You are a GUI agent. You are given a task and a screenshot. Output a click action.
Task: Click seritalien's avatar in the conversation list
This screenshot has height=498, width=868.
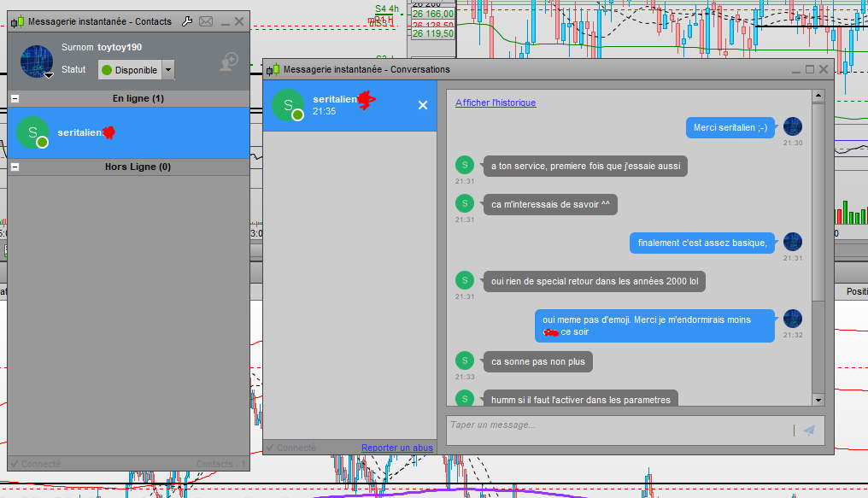coord(288,105)
